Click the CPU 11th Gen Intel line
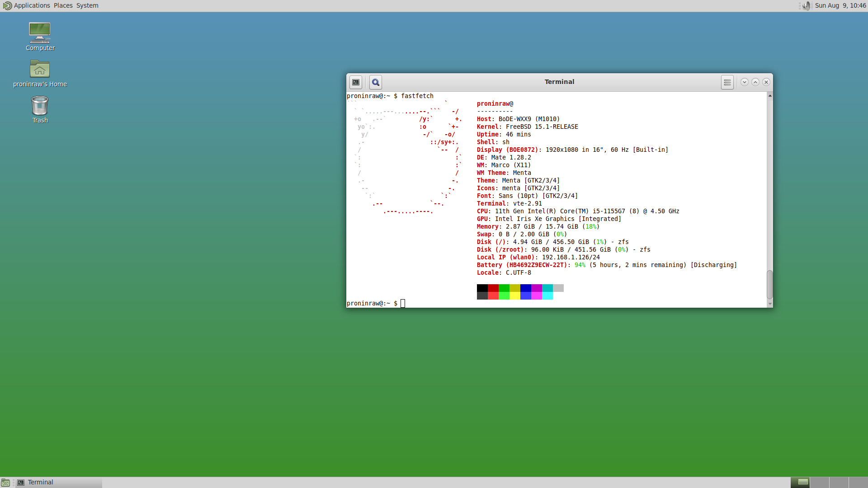This screenshot has width=868, height=488. point(578,211)
